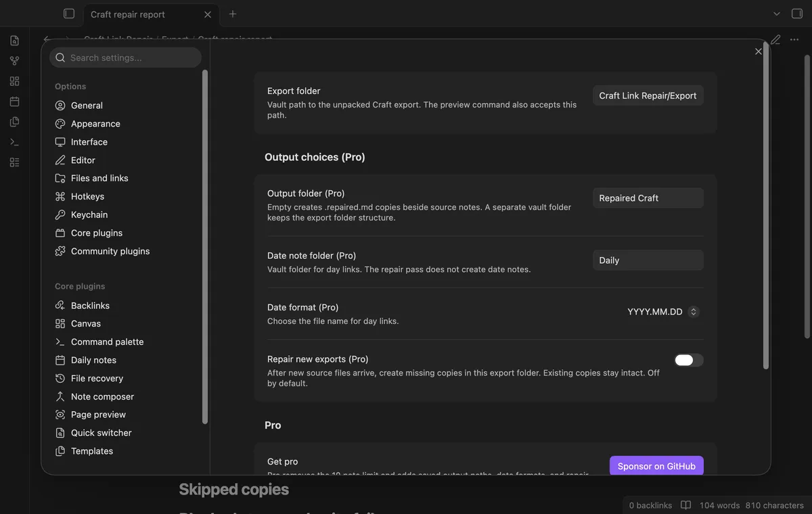This screenshot has height=514, width=812.
Task: Expand the tab list chevron
Action: click(x=777, y=14)
